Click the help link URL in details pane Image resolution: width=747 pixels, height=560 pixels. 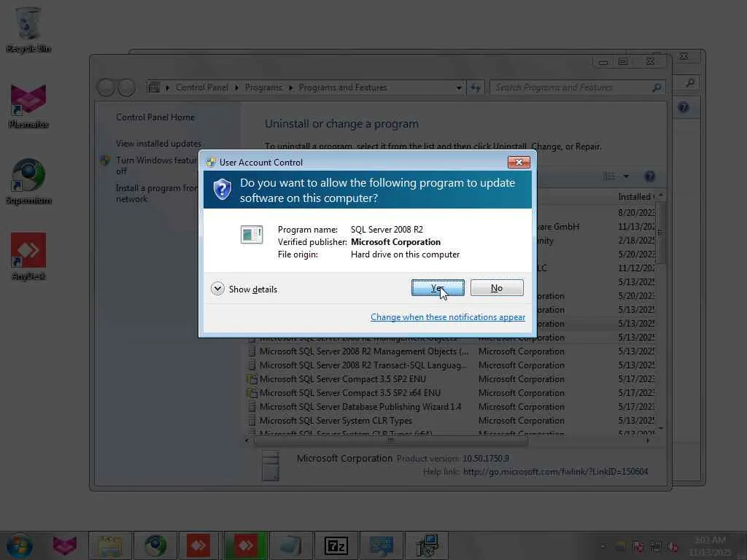(x=555, y=472)
